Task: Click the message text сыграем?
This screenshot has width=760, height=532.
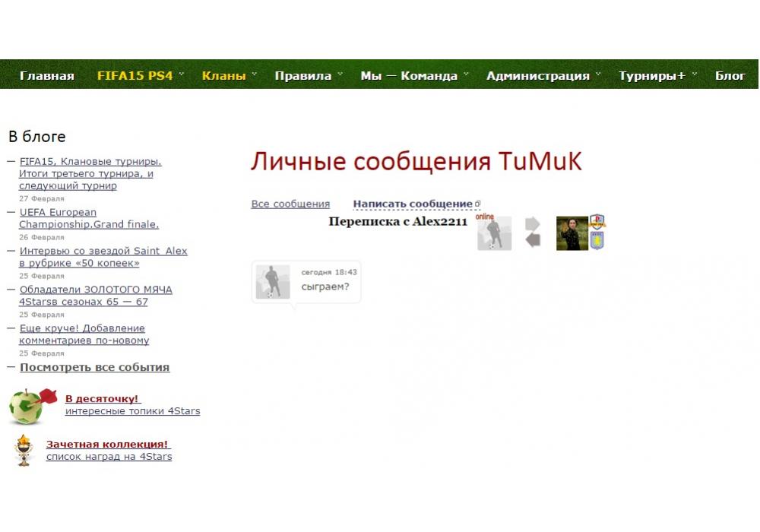Action: pyautogui.click(x=325, y=287)
